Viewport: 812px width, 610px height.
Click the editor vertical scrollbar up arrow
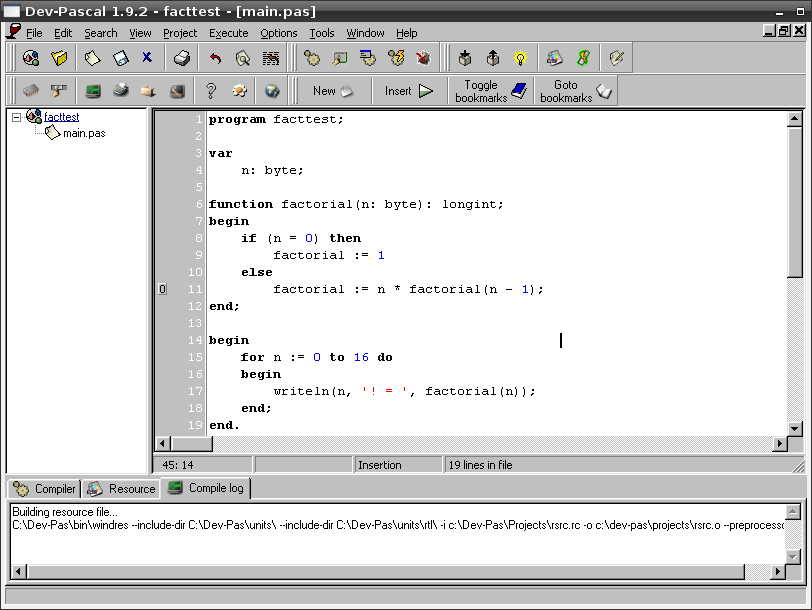pyautogui.click(x=795, y=119)
